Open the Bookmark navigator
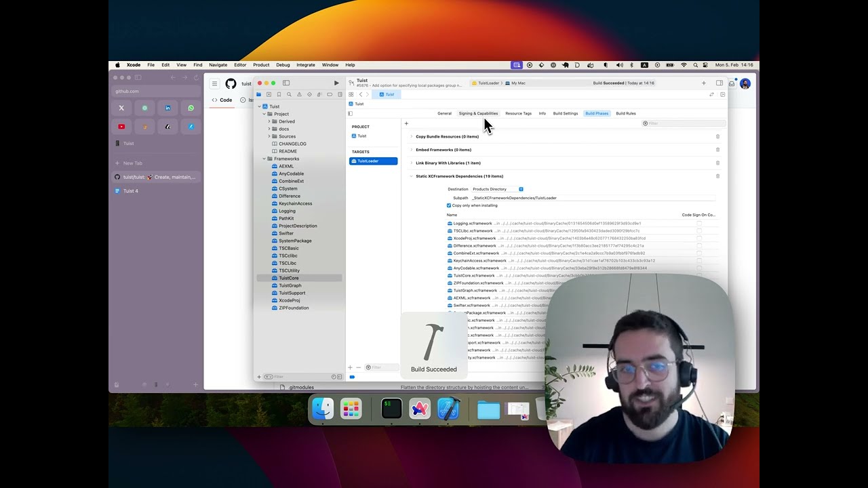Viewport: 868px width, 488px height. coord(279,94)
